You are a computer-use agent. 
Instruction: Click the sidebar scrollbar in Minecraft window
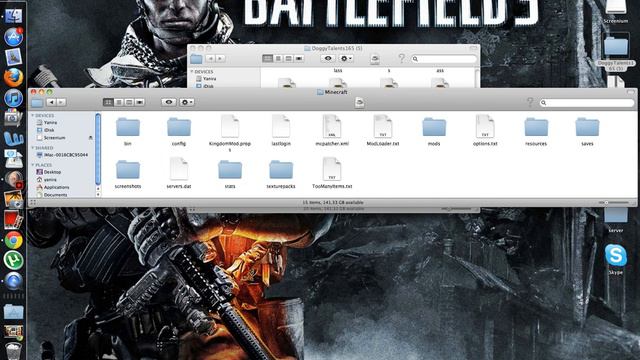point(98,149)
